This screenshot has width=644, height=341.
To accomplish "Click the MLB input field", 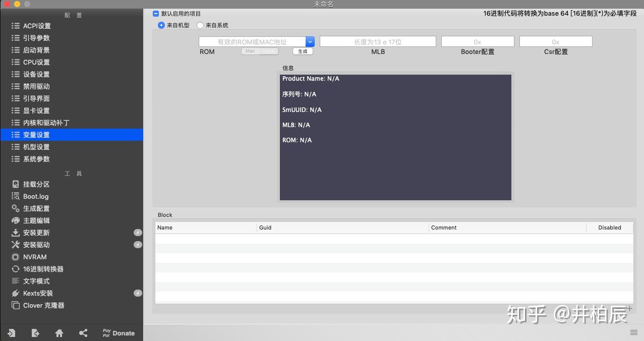I will (378, 41).
